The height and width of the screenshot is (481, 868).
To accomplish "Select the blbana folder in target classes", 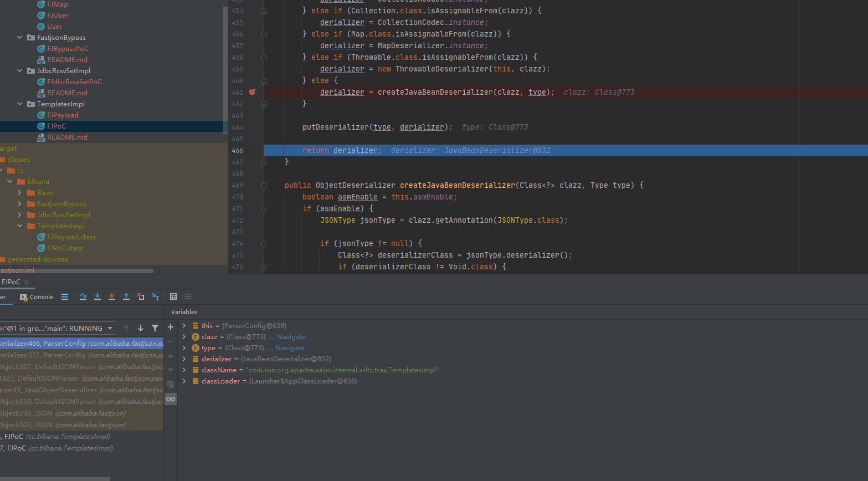I will (x=38, y=182).
